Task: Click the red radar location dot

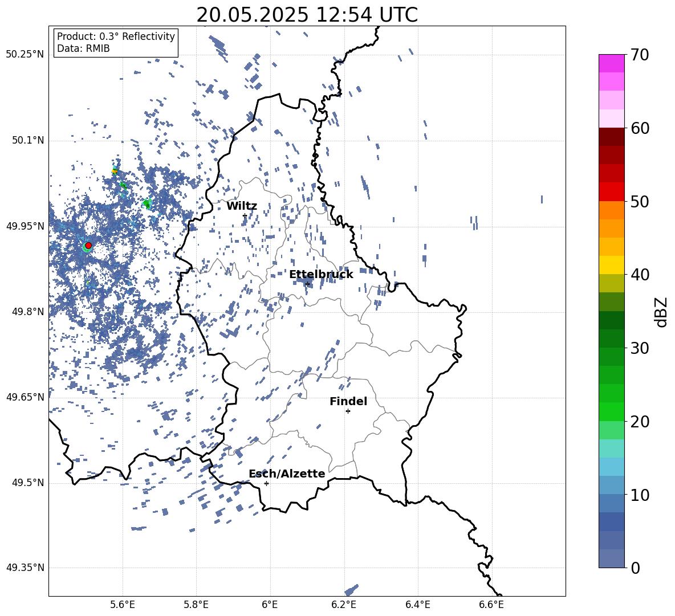Action: pos(88,246)
